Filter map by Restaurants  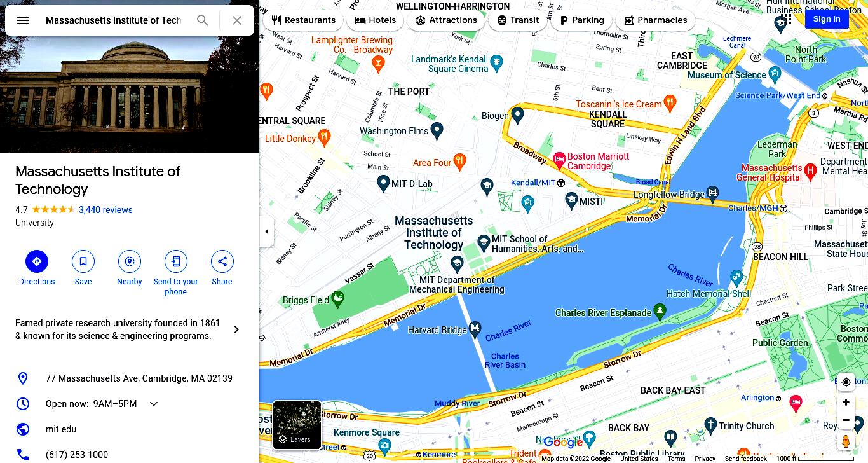coord(304,20)
